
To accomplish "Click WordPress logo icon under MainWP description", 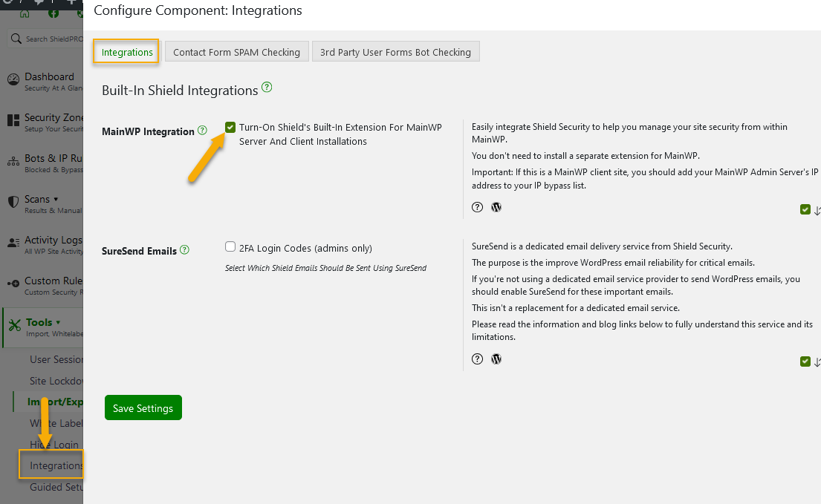I will 496,207.
